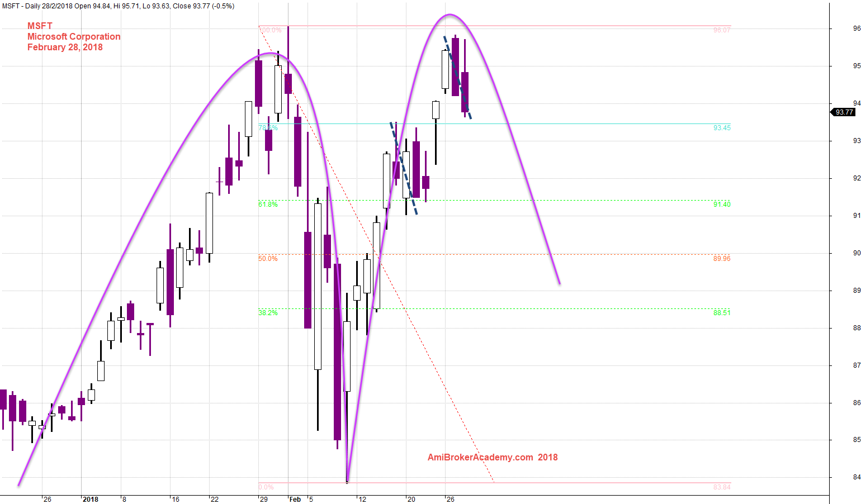Click the price axis label 95
Screen dimensions: 861x504
[x=857, y=66]
